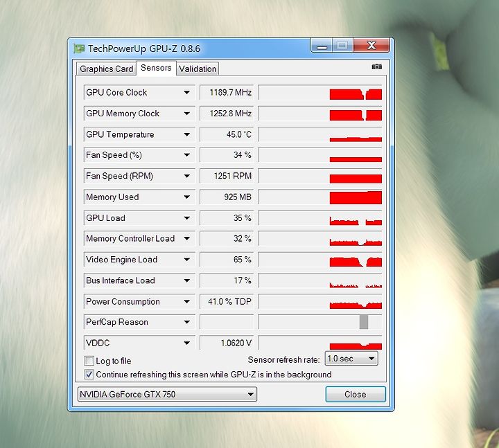Image resolution: width=499 pixels, height=448 pixels.
Task: Click the Sensor refresh rate label
Action: click(x=283, y=359)
